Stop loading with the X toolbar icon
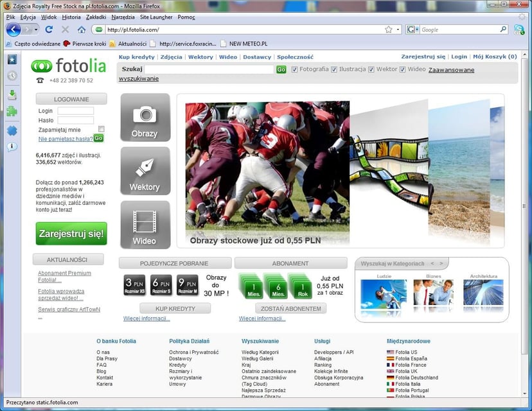The image size is (532, 411). point(65,30)
